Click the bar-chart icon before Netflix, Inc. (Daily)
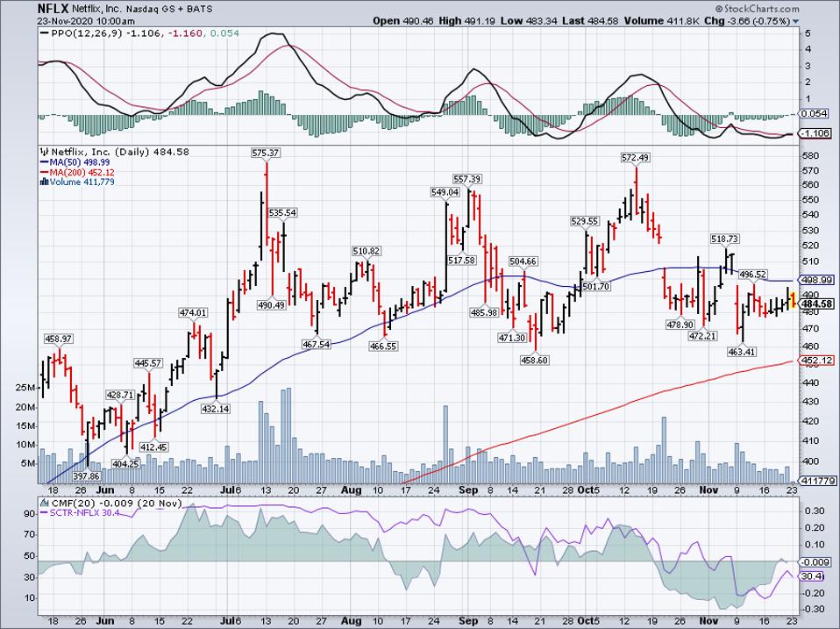 coord(45,152)
